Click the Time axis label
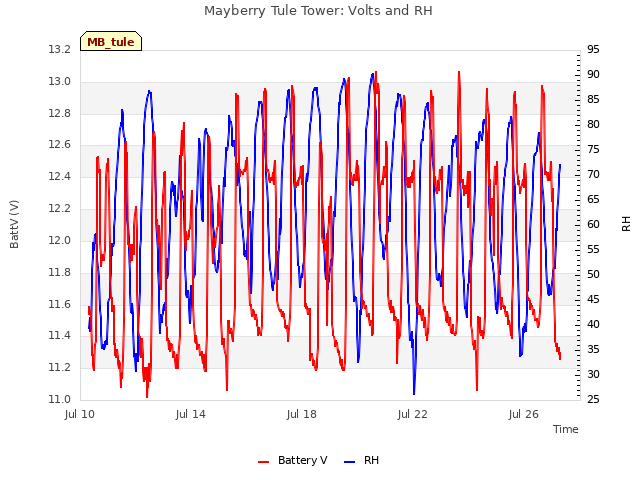This screenshot has width=640, height=480. (565, 429)
